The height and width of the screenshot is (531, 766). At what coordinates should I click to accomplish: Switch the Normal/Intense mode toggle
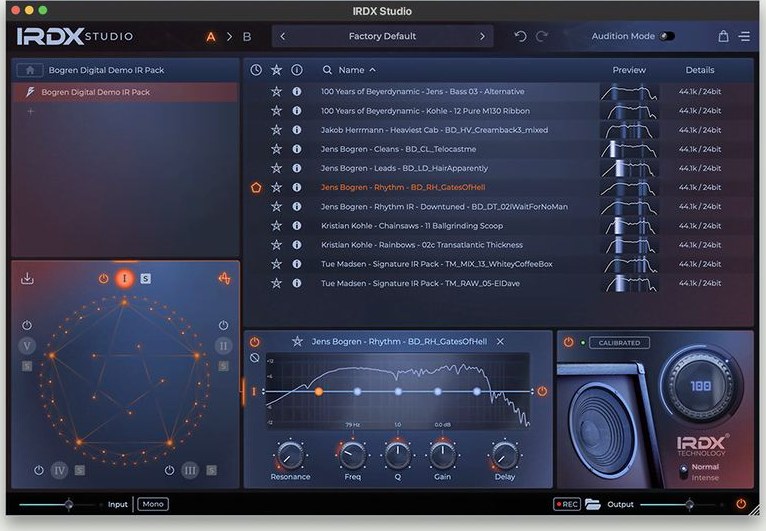pyautogui.click(x=684, y=472)
